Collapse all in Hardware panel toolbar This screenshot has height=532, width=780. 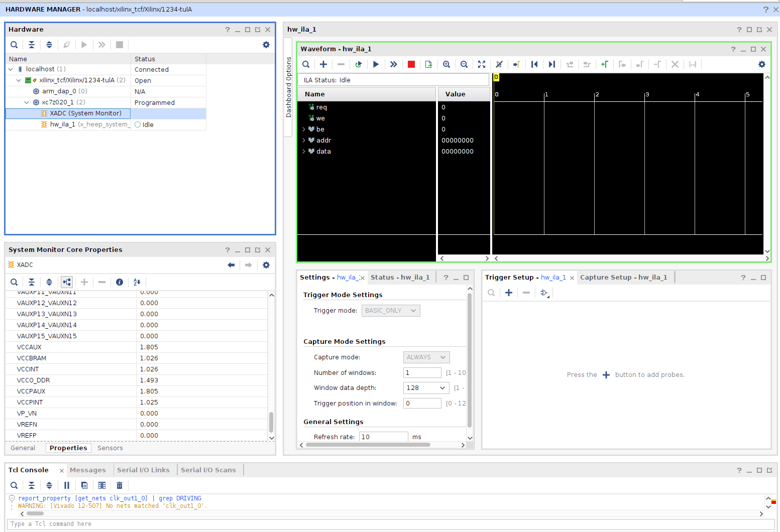pos(32,45)
